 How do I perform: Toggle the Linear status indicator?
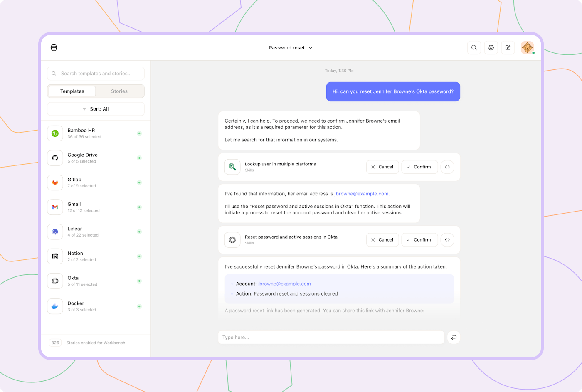139,232
